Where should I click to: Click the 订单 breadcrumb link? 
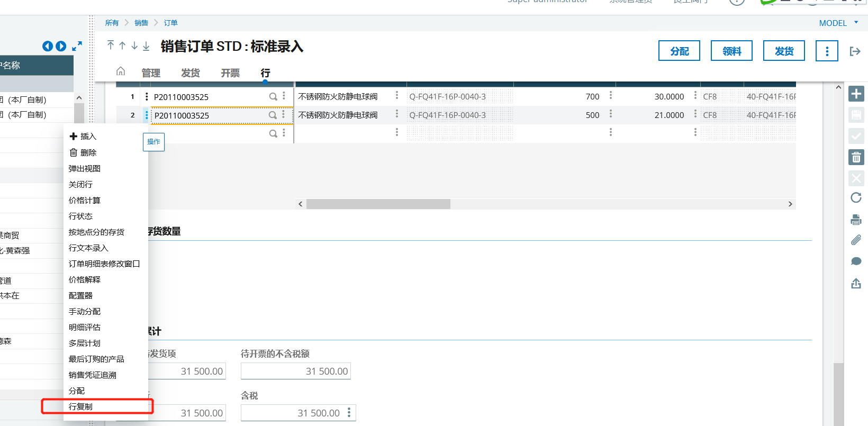(170, 23)
